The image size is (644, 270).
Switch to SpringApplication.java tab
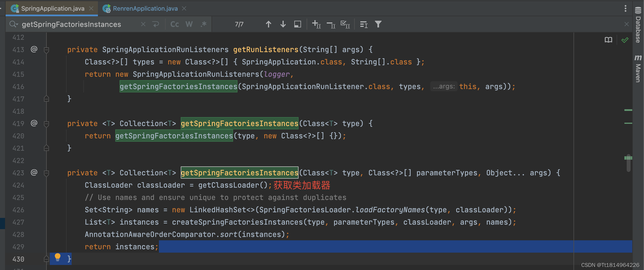[x=53, y=8]
